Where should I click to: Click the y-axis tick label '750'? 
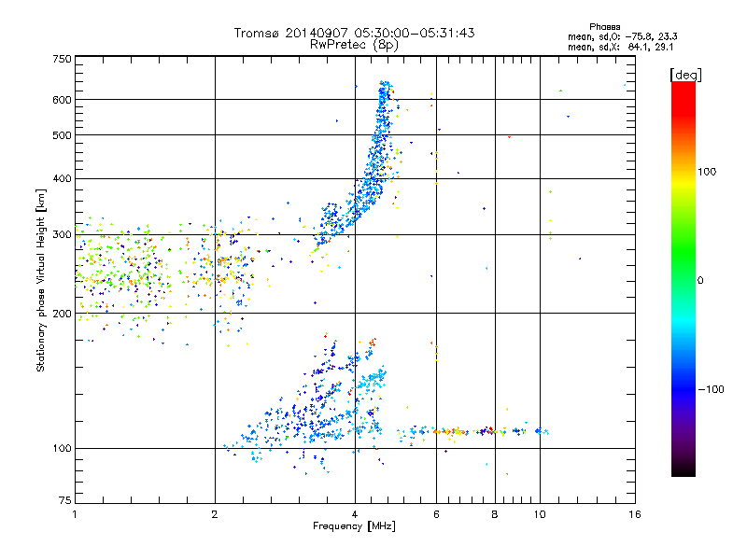[62, 59]
